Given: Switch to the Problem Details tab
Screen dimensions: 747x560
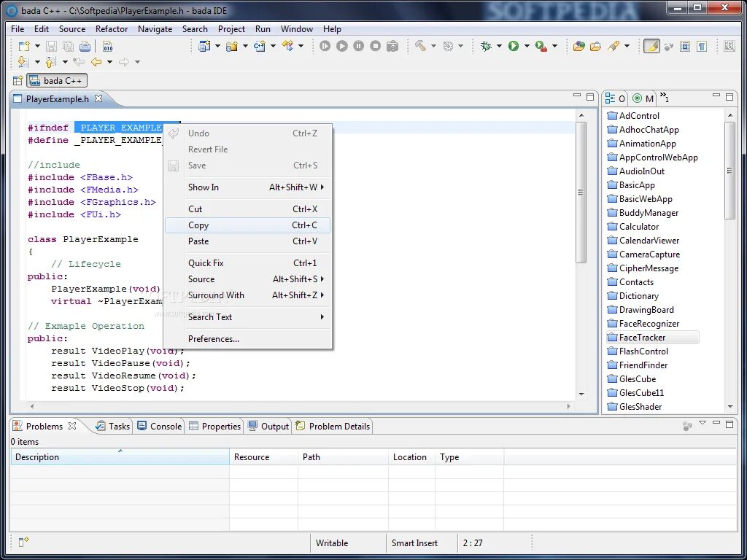Looking at the screenshot, I should pyautogui.click(x=333, y=426).
